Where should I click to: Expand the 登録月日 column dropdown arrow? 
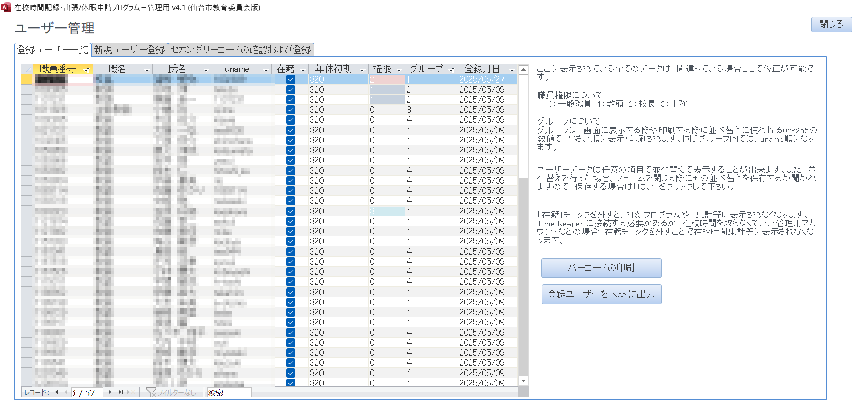click(x=512, y=70)
